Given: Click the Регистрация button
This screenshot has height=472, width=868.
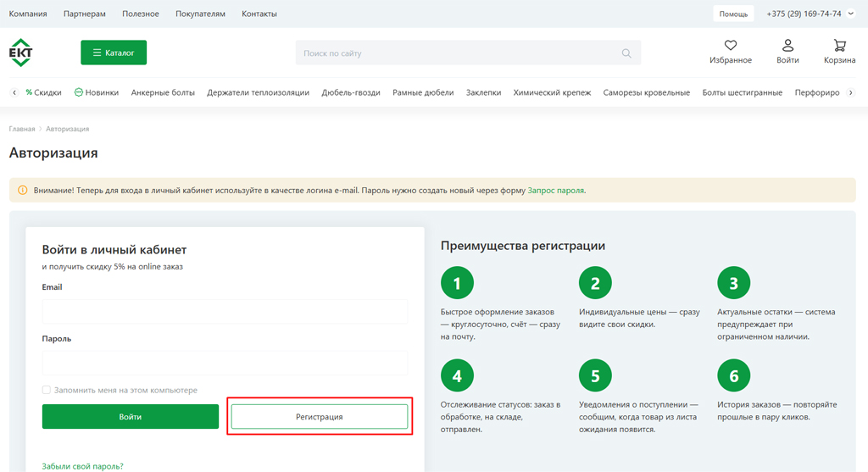Looking at the screenshot, I should pos(320,417).
